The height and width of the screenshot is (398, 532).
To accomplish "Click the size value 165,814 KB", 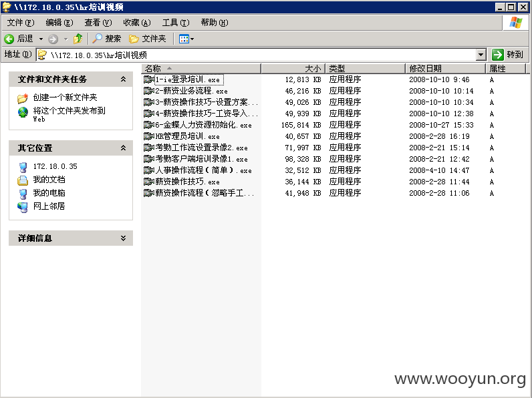I will pos(301,125).
